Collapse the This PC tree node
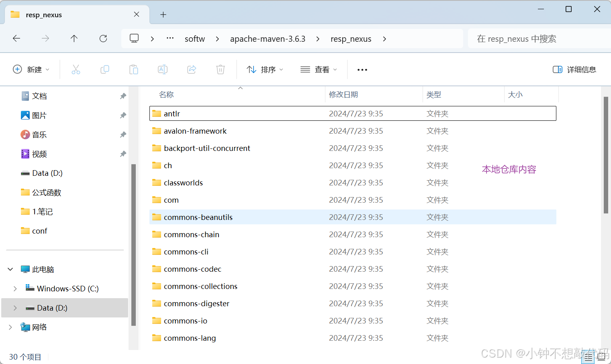Viewport: 611px width, 364px height. pyautogui.click(x=10, y=269)
